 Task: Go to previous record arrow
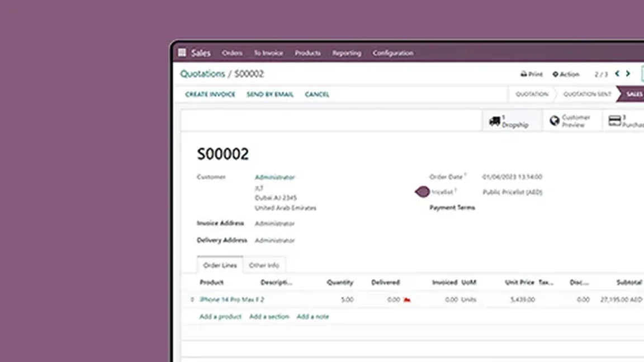[x=617, y=74]
